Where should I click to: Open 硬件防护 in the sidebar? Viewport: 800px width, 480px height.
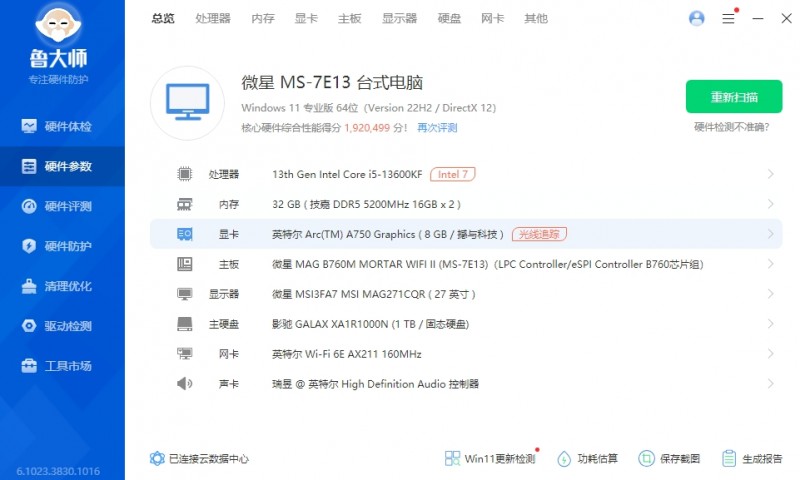click(62, 246)
